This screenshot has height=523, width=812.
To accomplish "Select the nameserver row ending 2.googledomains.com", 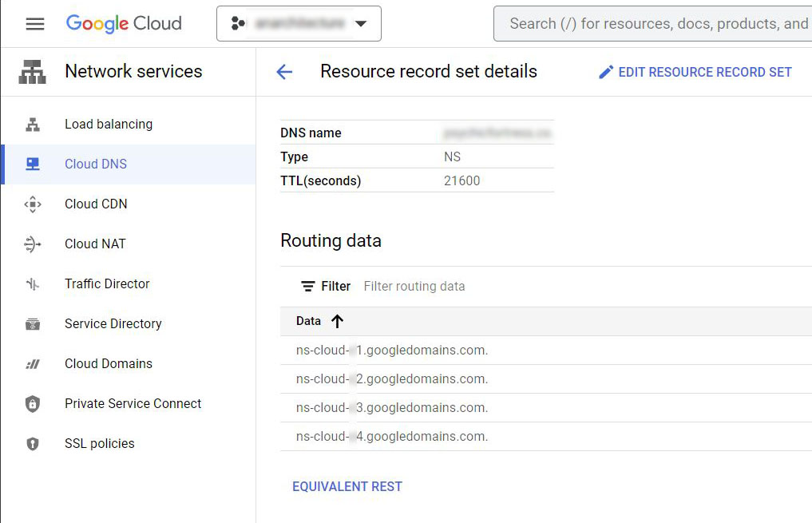I will [x=546, y=379].
